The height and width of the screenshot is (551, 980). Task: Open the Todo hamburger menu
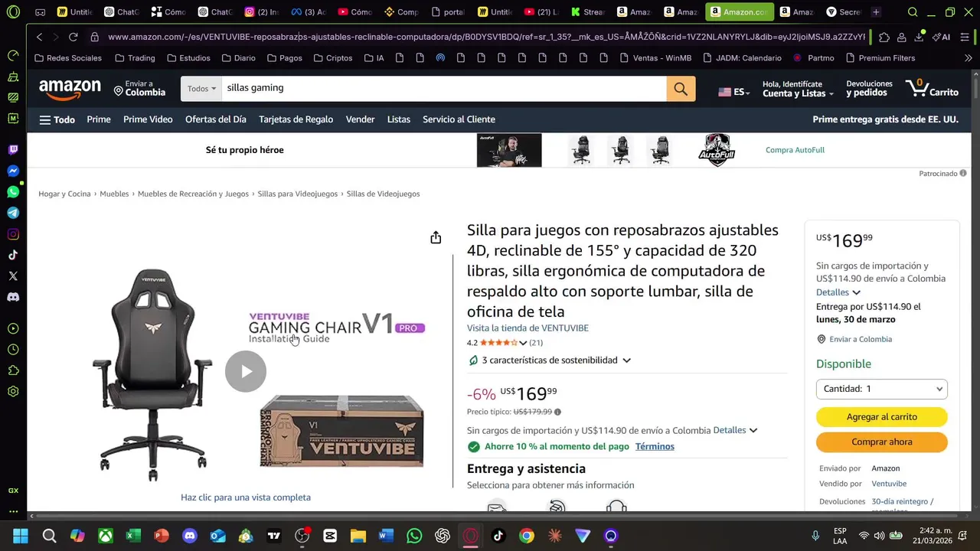[57, 119]
